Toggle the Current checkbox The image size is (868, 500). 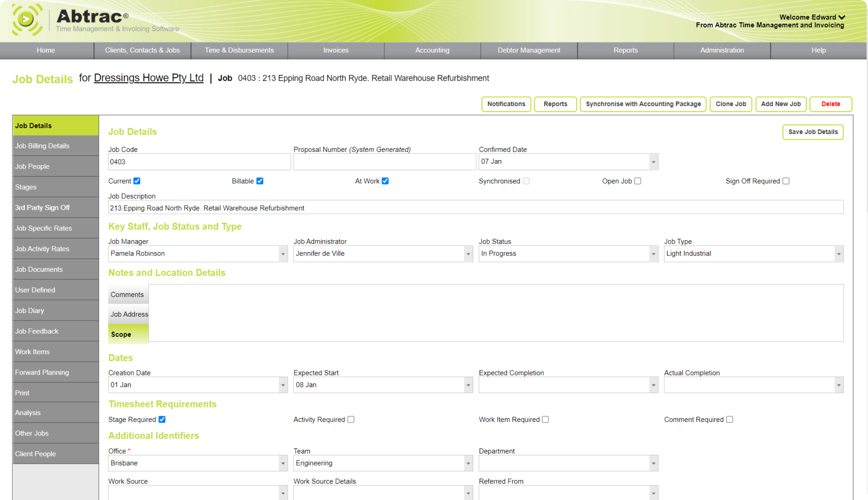point(137,181)
